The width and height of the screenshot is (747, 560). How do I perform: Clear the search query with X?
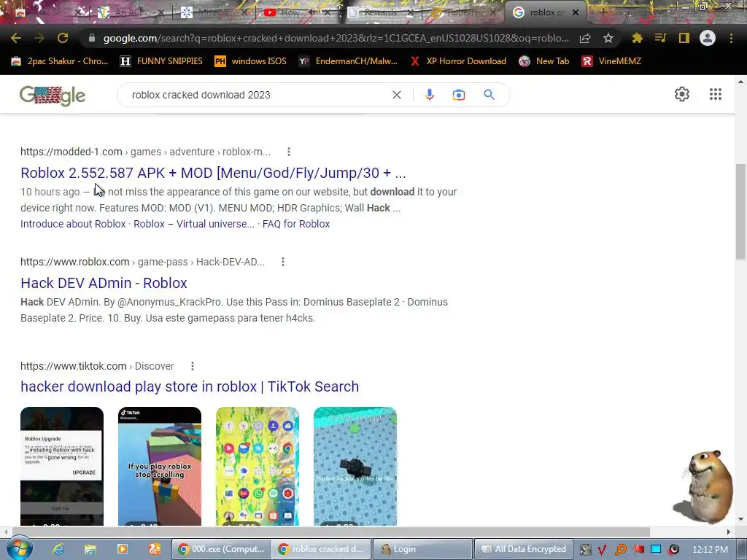(x=396, y=95)
